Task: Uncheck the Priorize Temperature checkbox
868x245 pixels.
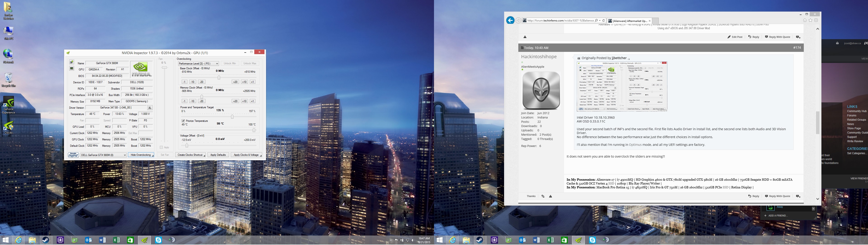Action: point(183,121)
